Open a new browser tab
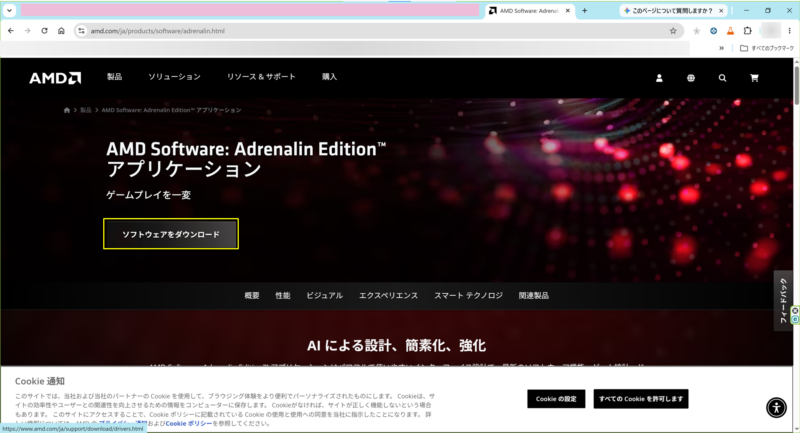The height and width of the screenshot is (433, 800). coord(585,10)
